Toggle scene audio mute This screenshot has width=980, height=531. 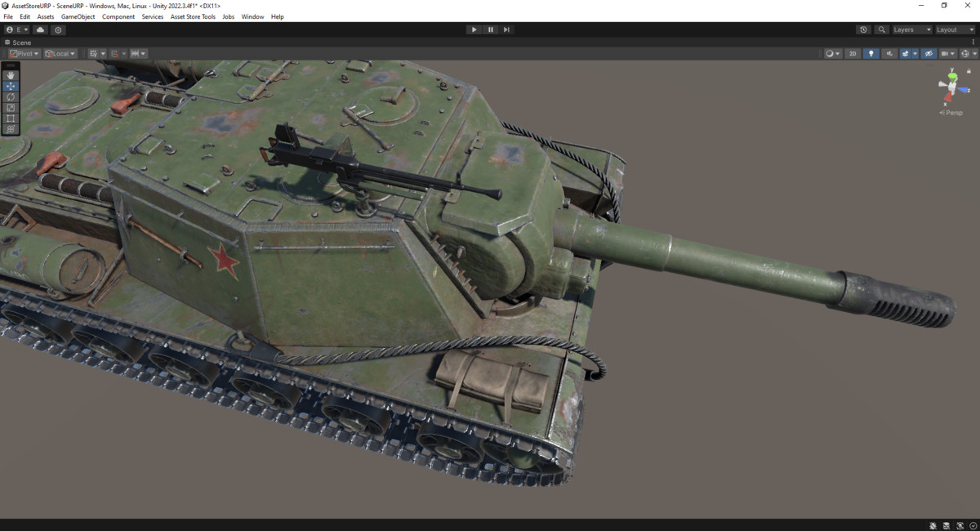(889, 54)
